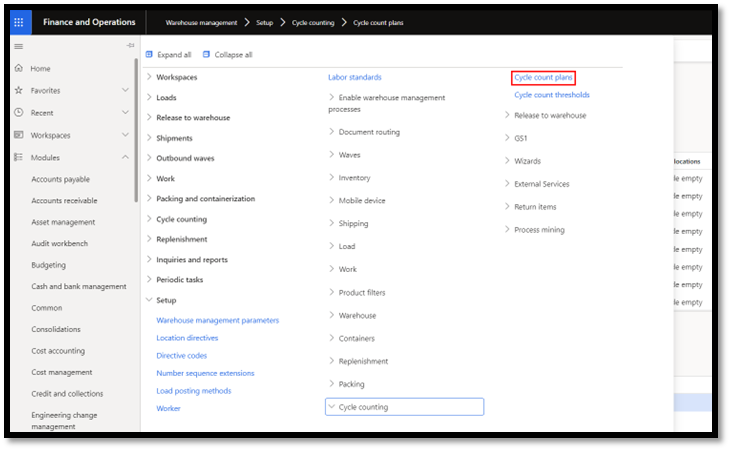The width and height of the screenshot is (731, 451).
Task: Open the Cycle count thresholds link
Action: point(551,95)
